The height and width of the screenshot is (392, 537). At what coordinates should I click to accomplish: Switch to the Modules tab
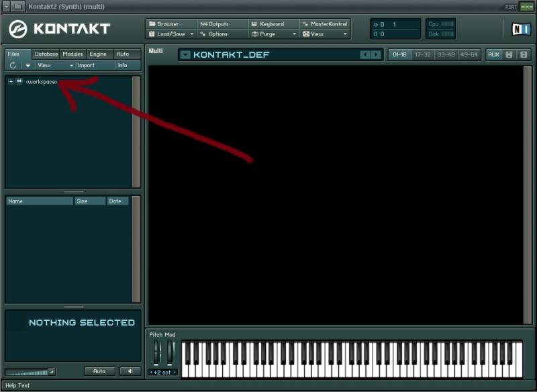(73, 54)
